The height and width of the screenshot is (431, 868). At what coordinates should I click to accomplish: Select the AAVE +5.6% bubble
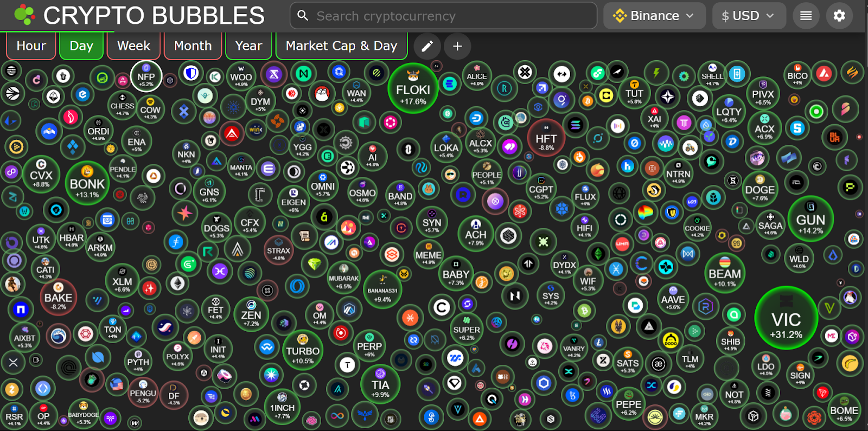pyautogui.click(x=673, y=299)
